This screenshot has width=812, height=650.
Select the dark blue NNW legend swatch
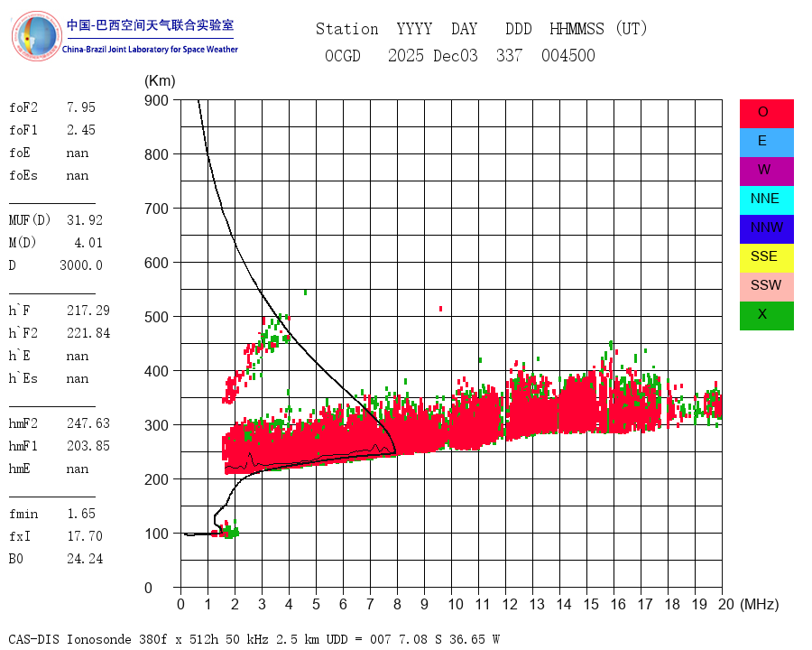pyautogui.click(x=766, y=229)
